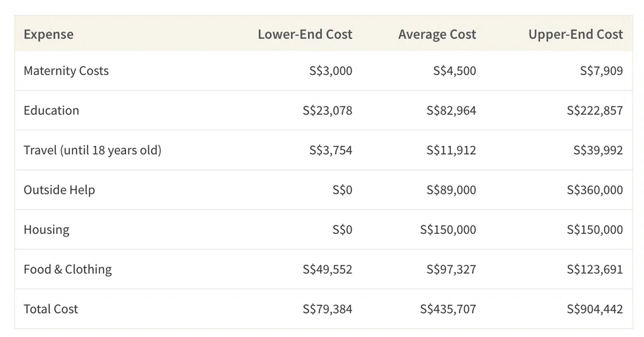This screenshot has height=337, width=644.
Task: Click the Education row label
Action: [x=51, y=111]
